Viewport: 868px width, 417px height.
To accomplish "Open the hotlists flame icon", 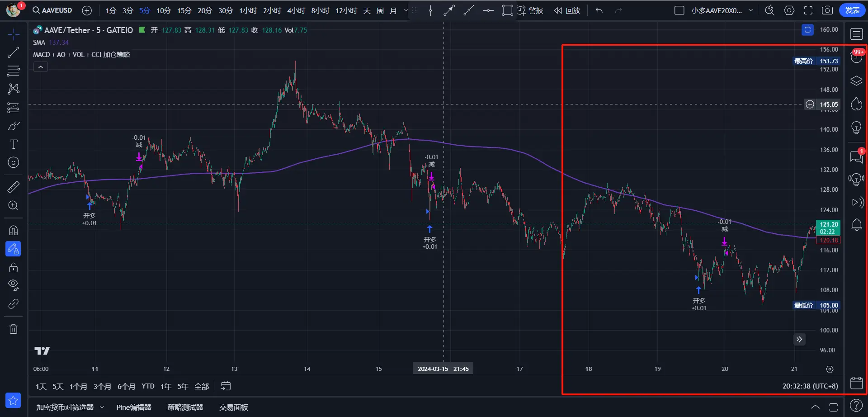I will coord(856,104).
